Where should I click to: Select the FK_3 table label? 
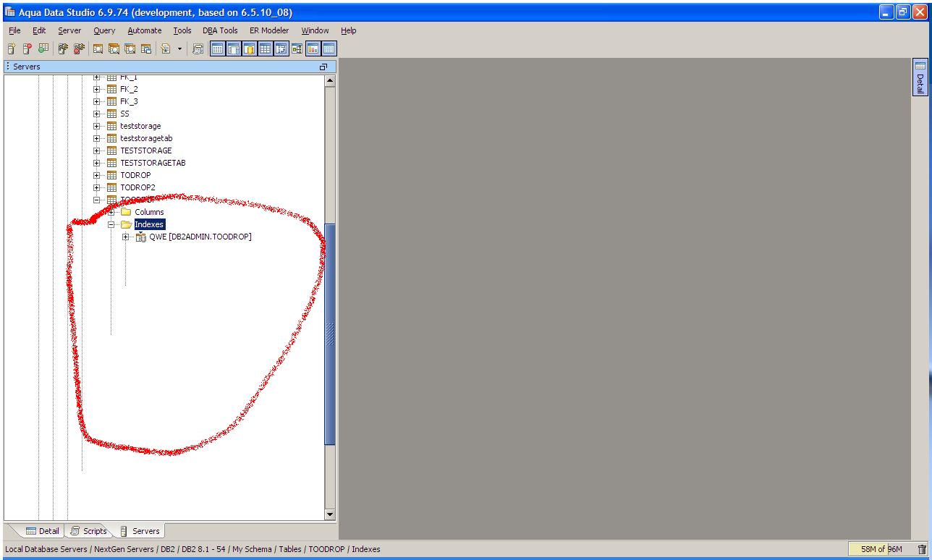point(129,101)
